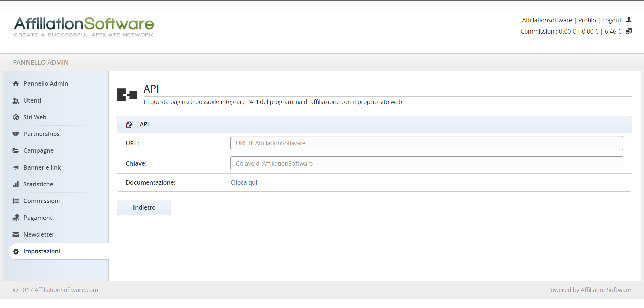The height and width of the screenshot is (308, 644).
Task: Open the Partnerships menu item
Action: tap(42, 134)
